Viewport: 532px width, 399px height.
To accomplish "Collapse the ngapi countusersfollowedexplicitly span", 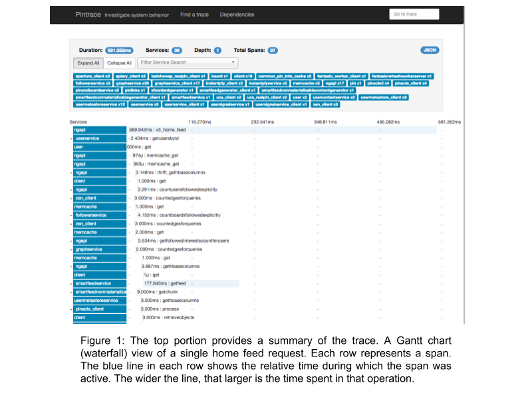I will [x=71, y=190].
